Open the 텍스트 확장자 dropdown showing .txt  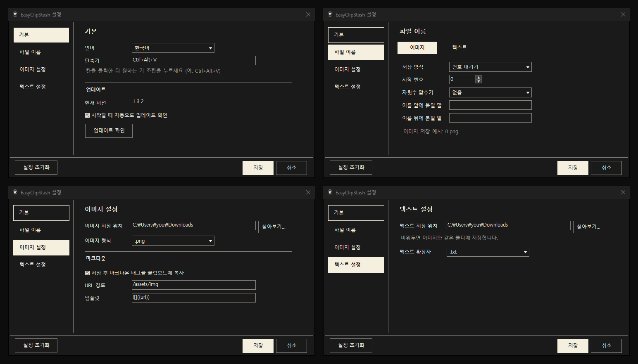(488, 252)
